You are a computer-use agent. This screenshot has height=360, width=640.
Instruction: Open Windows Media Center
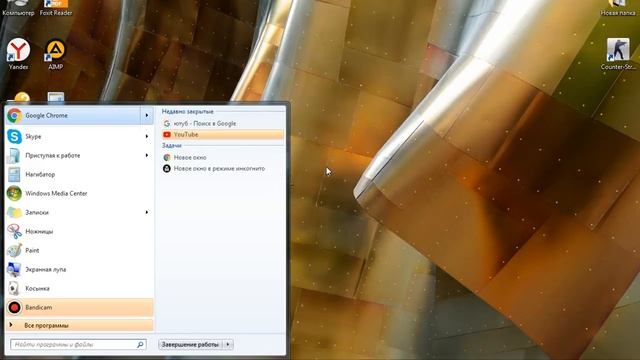point(80,193)
